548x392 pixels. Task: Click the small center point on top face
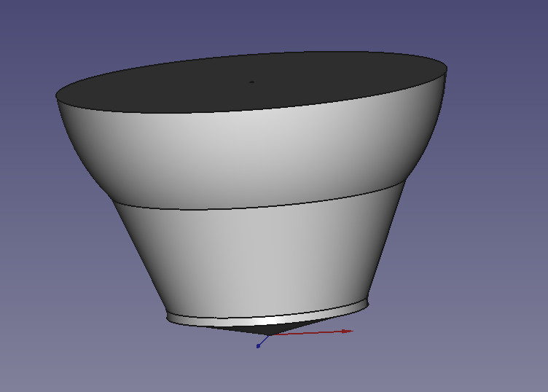coord(252,82)
